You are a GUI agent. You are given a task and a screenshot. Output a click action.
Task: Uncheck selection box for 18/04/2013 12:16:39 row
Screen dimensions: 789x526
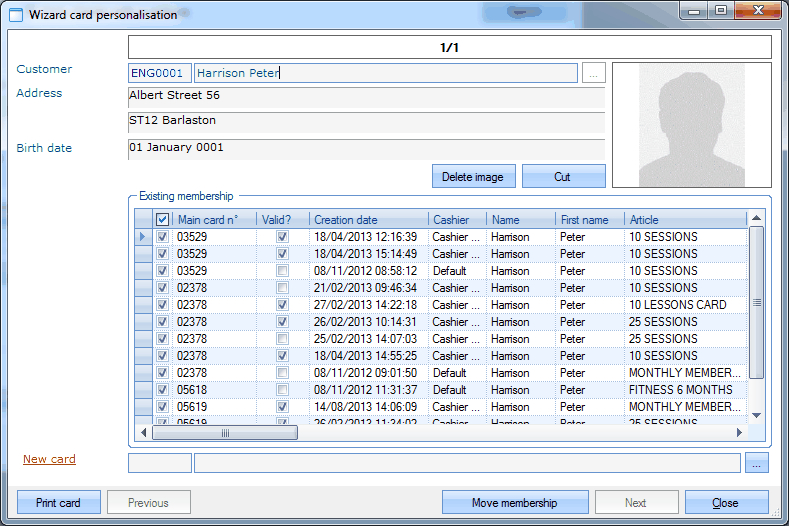point(162,237)
